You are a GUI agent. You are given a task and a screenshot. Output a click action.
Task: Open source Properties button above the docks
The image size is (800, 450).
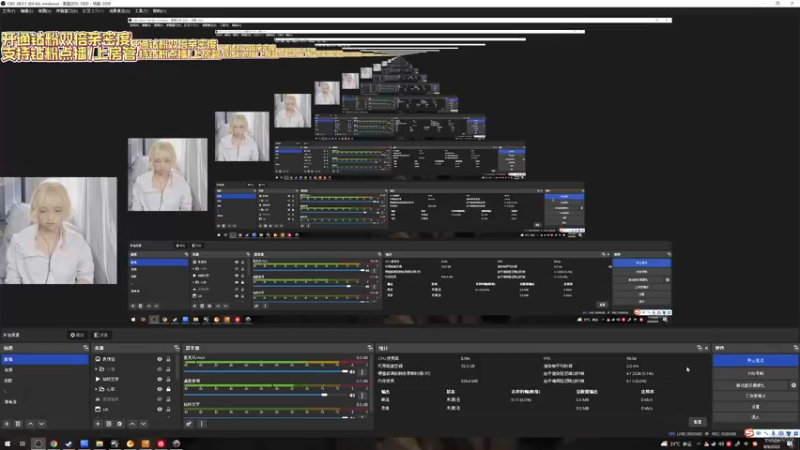(77, 335)
